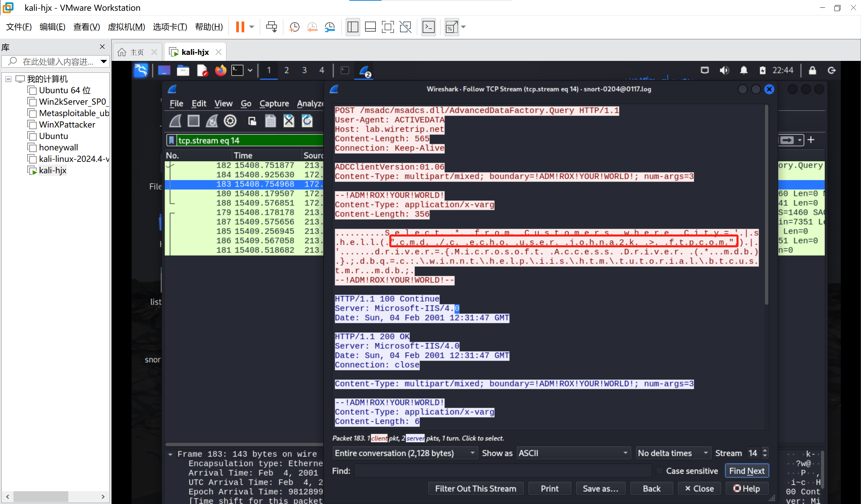Open Wireshark capture options gear icon
The width and height of the screenshot is (861, 504).
pos(230,121)
